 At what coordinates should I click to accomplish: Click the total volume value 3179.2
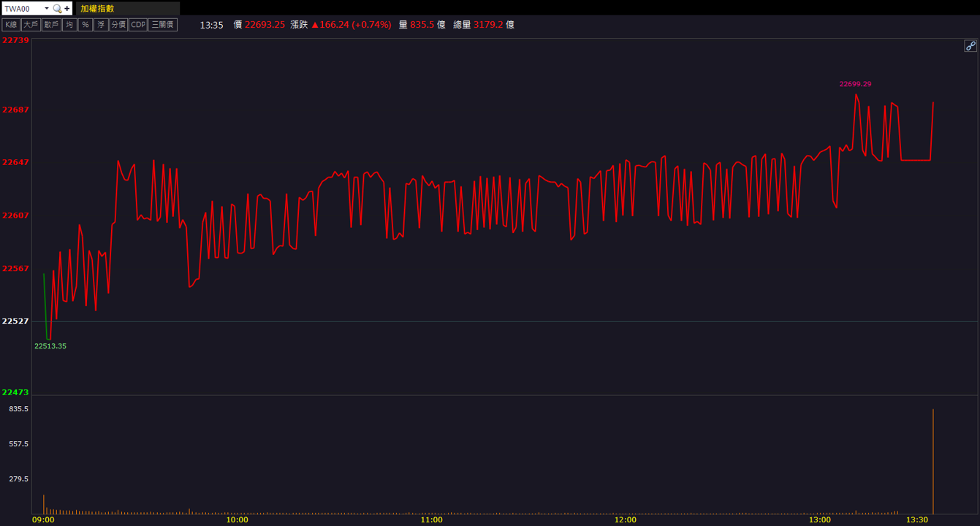tap(488, 25)
